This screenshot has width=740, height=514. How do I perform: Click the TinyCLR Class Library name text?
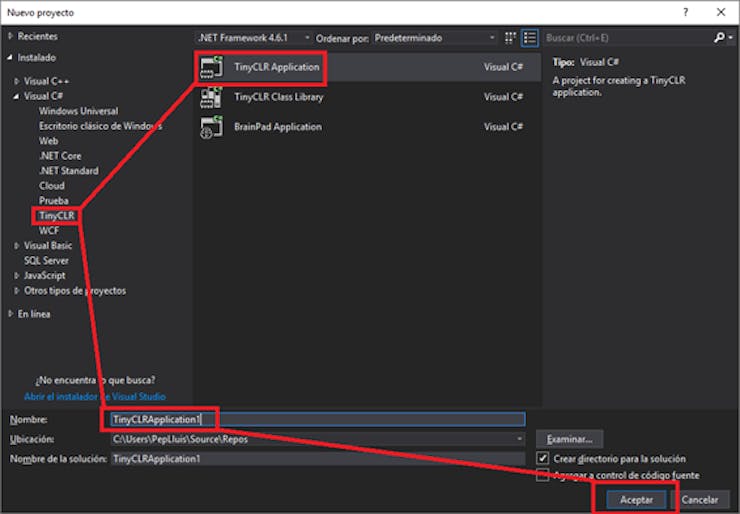click(279, 97)
